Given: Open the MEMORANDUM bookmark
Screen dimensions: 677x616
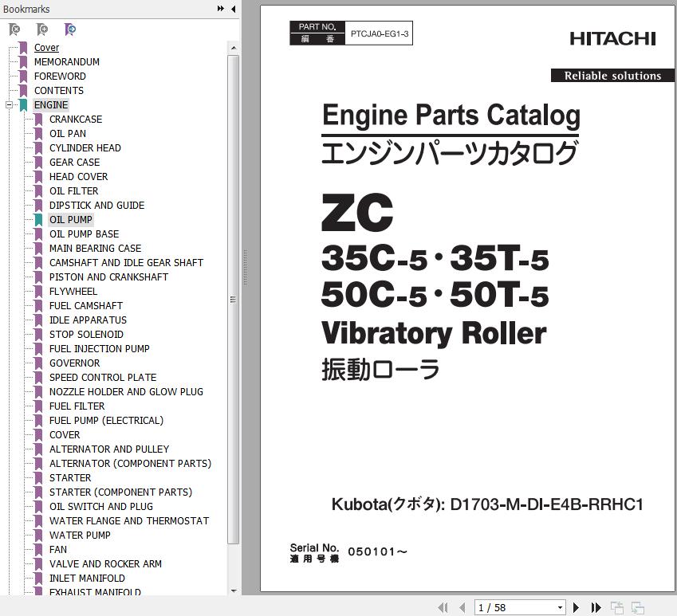Looking at the screenshot, I should click(x=67, y=61).
